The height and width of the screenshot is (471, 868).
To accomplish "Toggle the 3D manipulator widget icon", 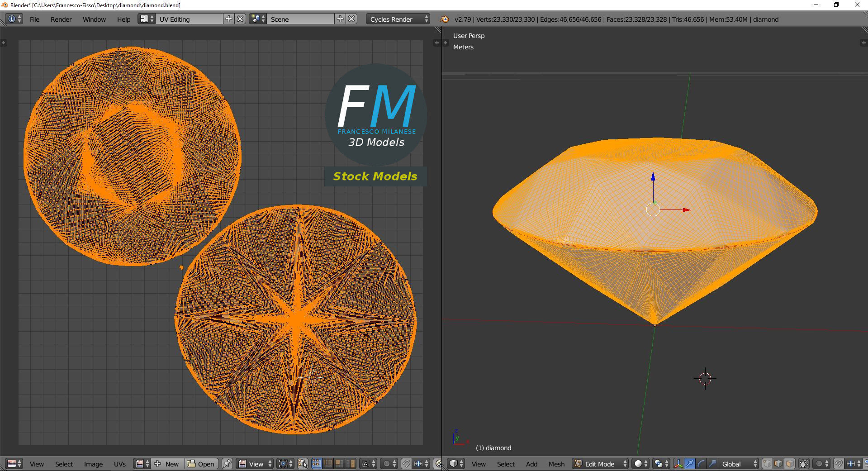I will coord(678,464).
